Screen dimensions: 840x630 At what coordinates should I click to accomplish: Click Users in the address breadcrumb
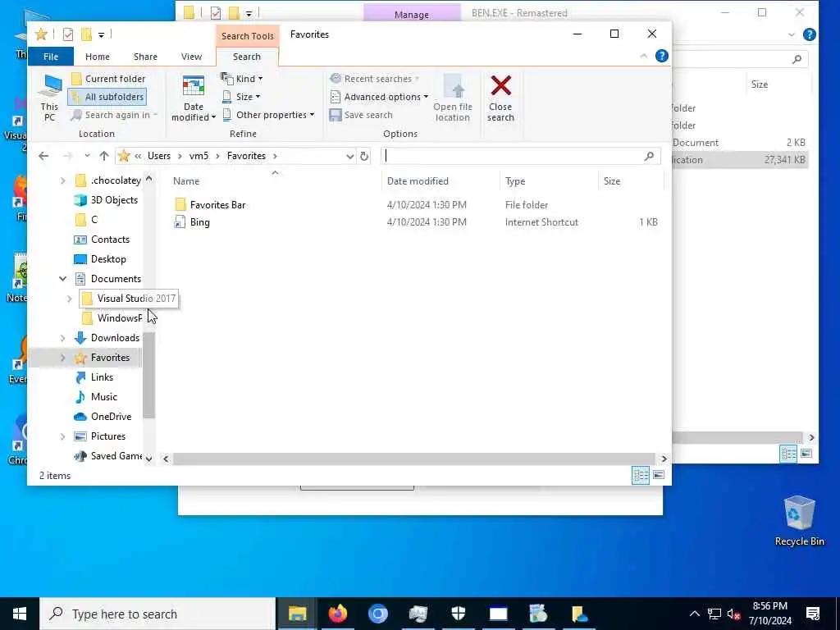[x=159, y=156]
